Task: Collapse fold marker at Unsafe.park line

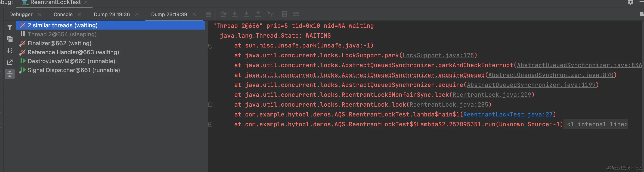Action: (210, 46)
